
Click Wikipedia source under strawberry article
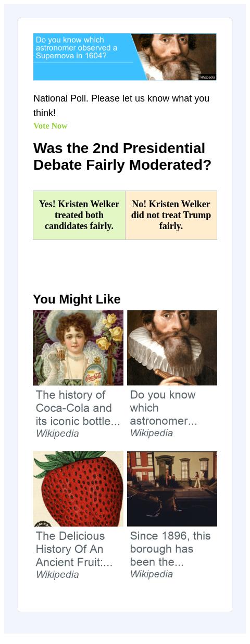[57, 575]
